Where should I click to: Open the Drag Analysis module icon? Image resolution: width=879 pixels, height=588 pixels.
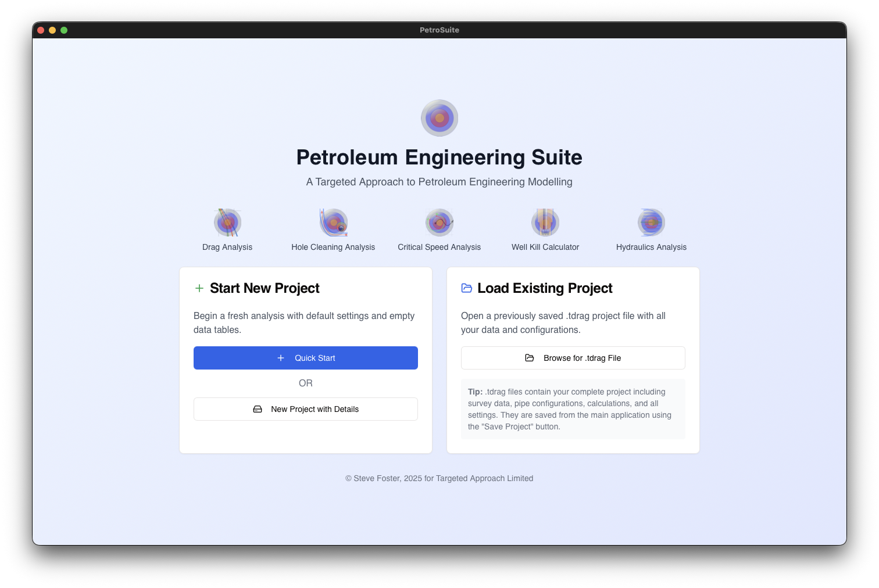point(227,222)
